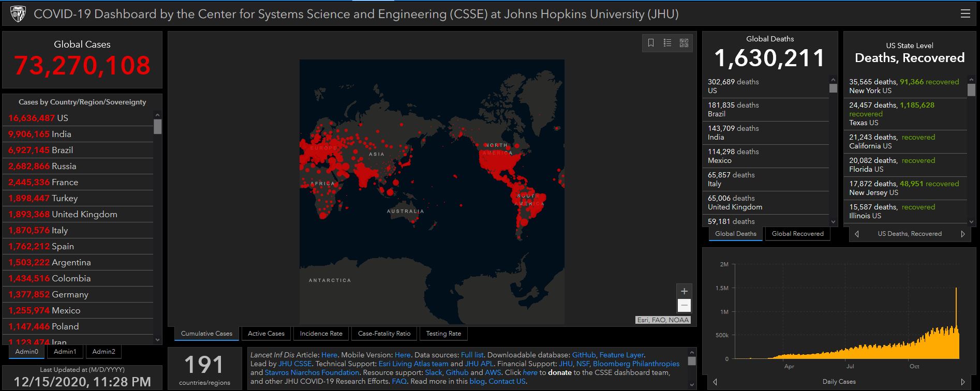Image resolution: width=980 pixels, height=391 pixels.
Task: Select the Brazil deaths row
Action: point(765,110)
